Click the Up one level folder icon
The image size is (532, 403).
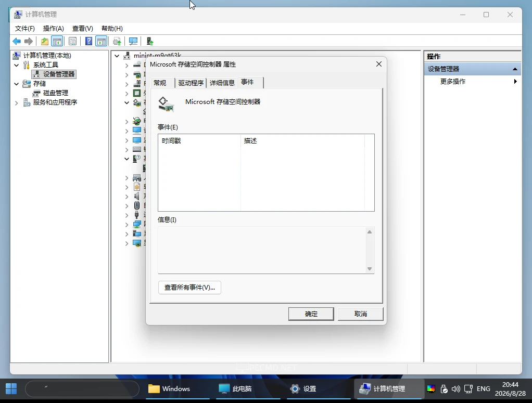pyautogui.click(x=44, y=42)
